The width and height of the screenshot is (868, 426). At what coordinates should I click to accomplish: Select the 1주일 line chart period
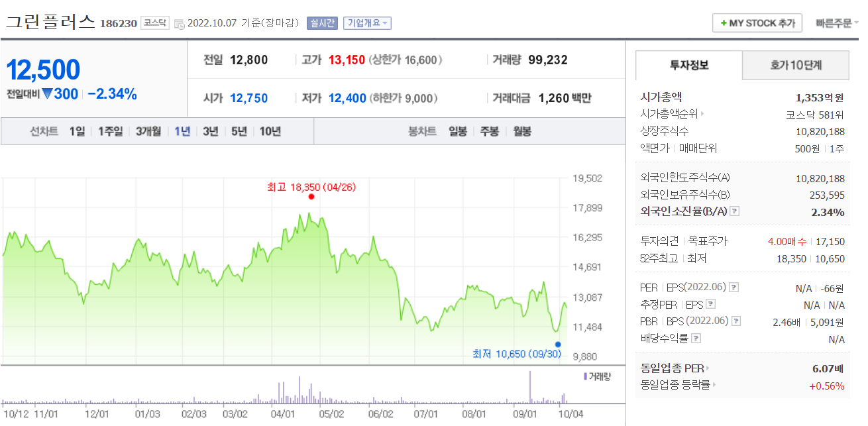click(x=111, y=131)
